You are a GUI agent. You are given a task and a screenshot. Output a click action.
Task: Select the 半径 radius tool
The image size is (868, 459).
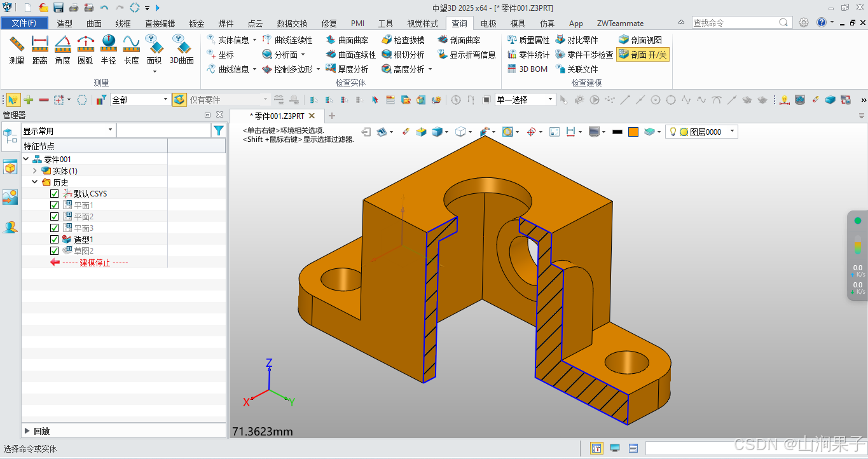108,50
